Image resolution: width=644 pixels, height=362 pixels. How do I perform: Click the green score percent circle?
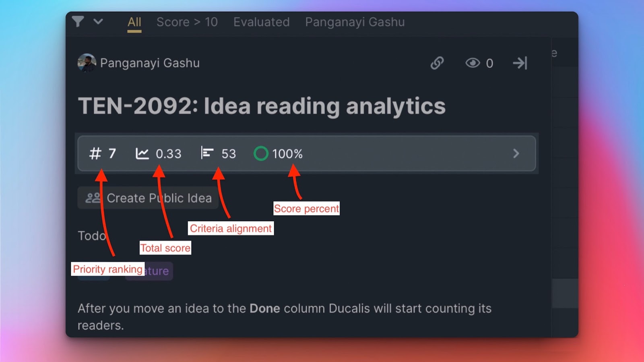point(261,153)
